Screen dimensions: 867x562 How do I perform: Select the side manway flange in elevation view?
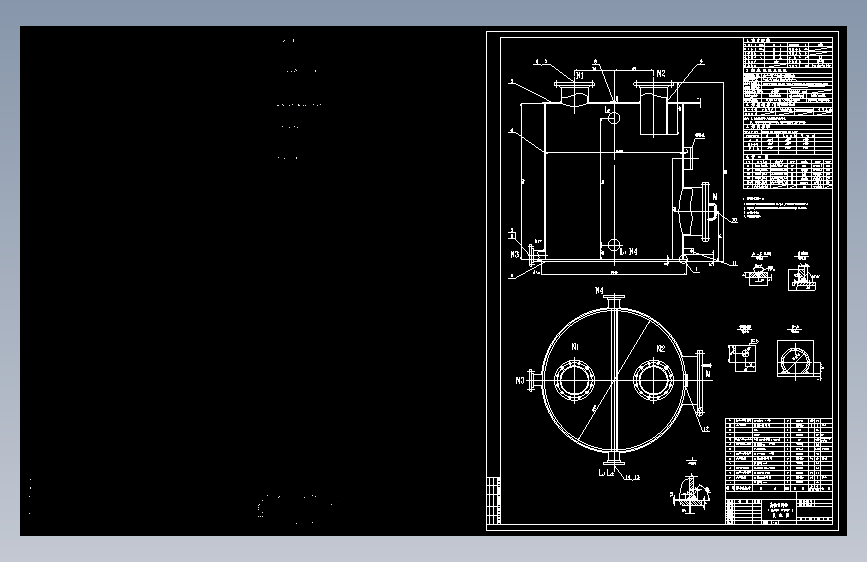pos(706,212)
